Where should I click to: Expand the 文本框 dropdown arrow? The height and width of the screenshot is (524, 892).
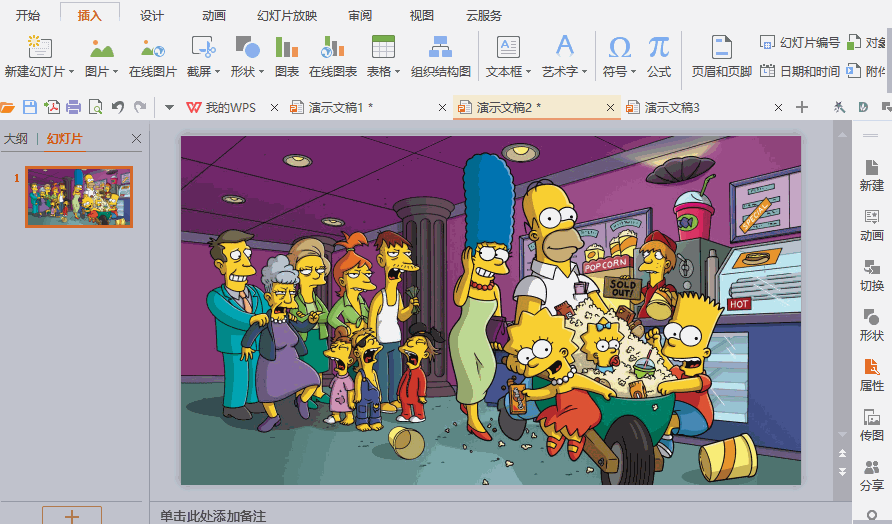click(528, 72)
